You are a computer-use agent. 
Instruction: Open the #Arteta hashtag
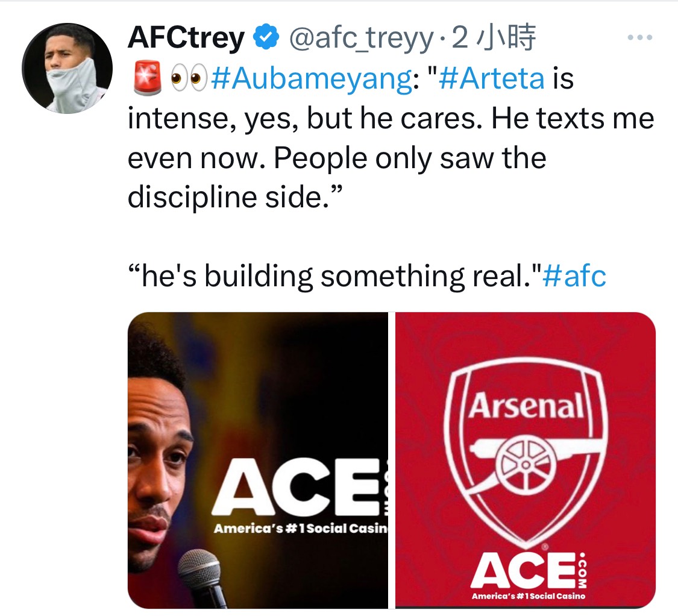click(x=492, y=79)
